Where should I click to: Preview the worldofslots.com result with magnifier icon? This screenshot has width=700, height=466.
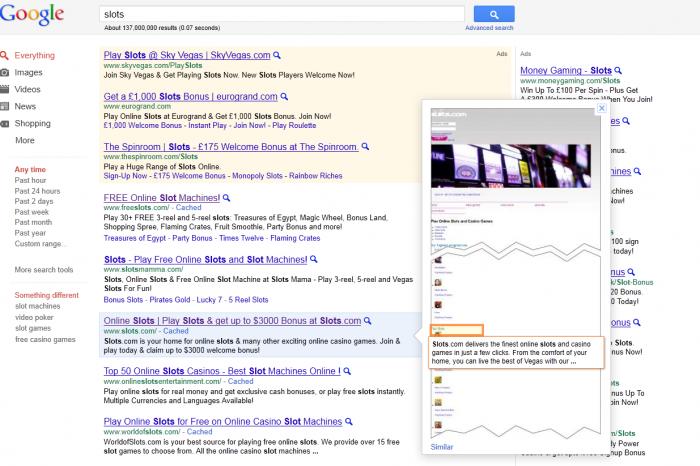(349, 421)
